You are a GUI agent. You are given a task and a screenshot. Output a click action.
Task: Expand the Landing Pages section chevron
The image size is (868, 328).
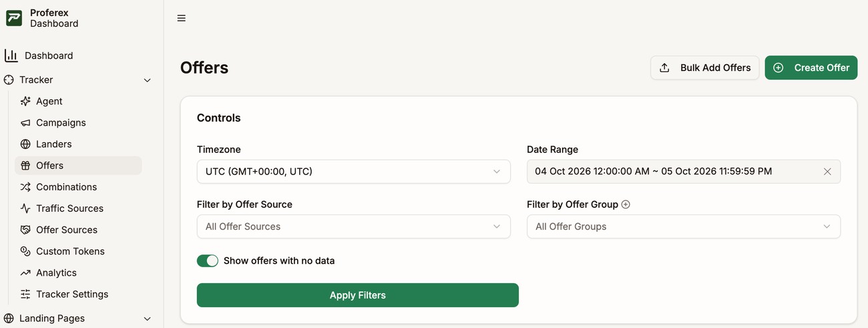click(148, 319)
